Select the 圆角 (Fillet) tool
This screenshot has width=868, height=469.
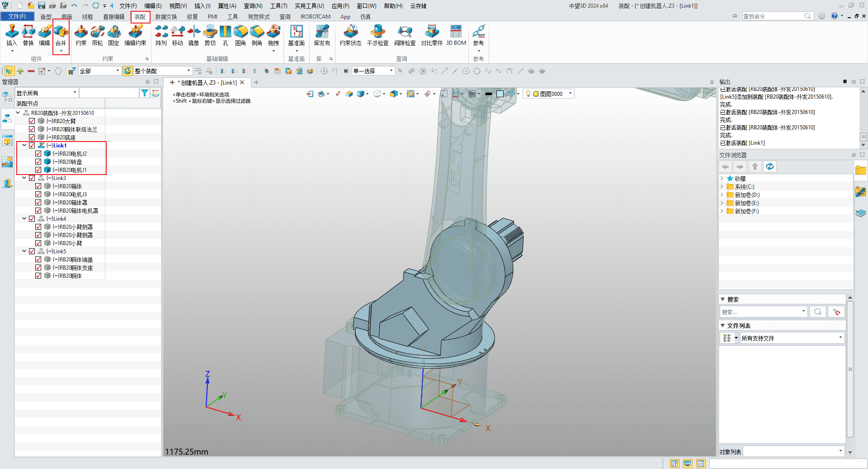click(x=241, y=35)
